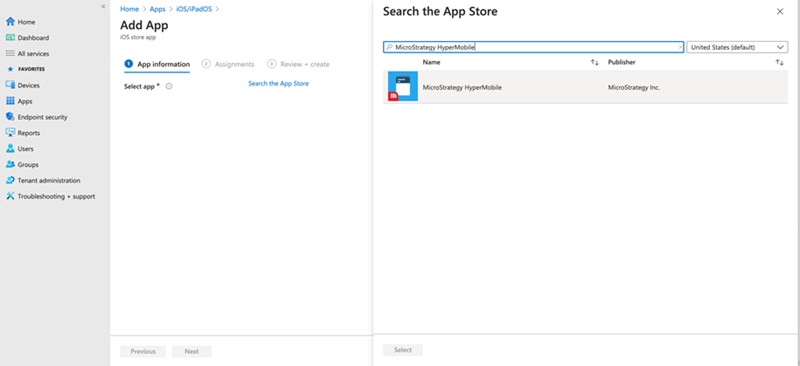Open the Devices icon in sidebar
This screenshot has height=366, width=800.
pyautogui.click(x=10, y=85)
